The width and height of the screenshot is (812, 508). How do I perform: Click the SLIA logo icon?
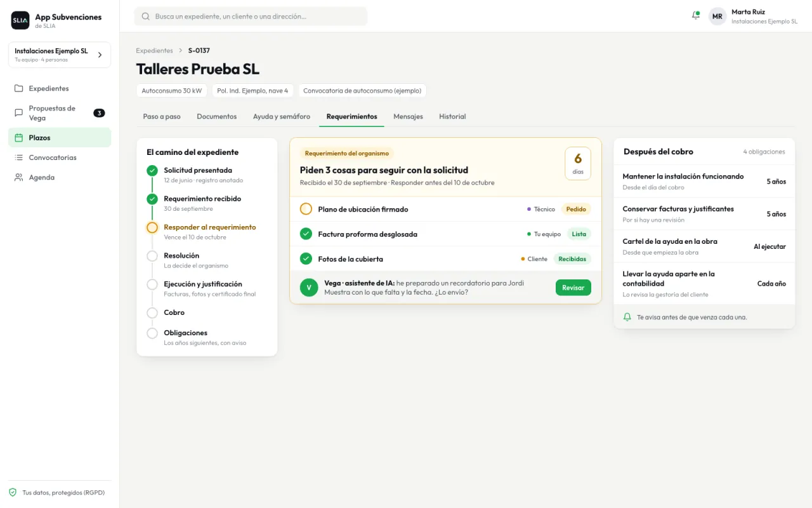click(x=20, y=20)
